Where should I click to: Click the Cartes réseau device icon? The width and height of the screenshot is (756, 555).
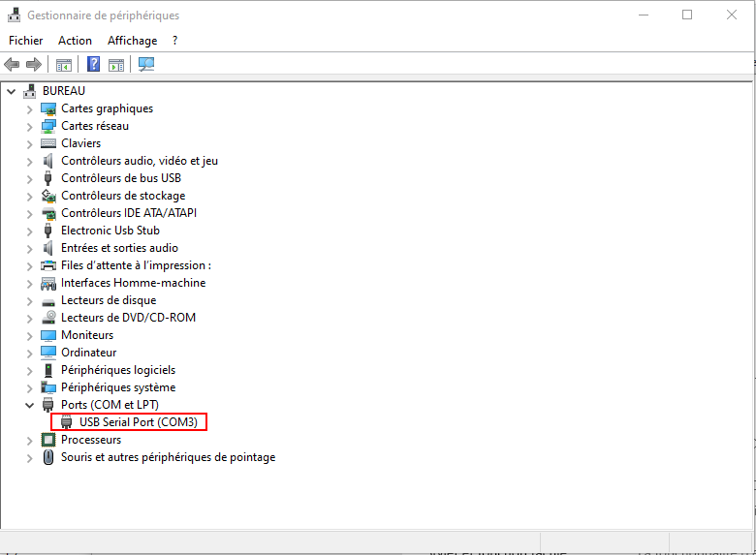pyautogui.click(x=48, y=126)
